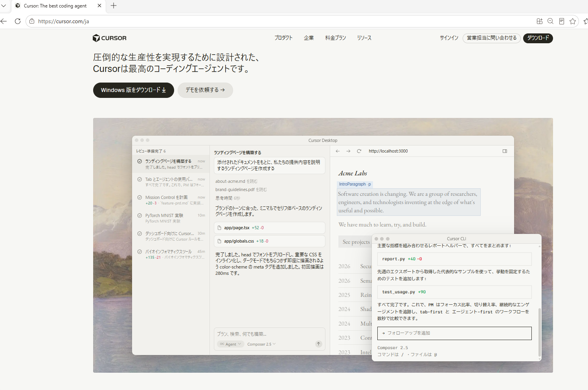Screen dimensions: 588x390
Task: Click 思考時間 6秒 line
Action: 228,198
